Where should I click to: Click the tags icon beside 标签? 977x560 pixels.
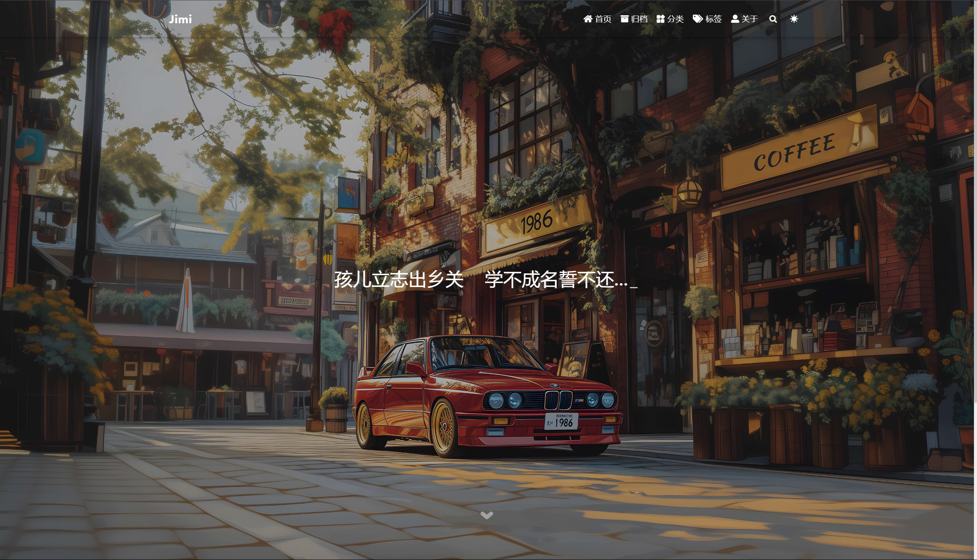point(698,19)
